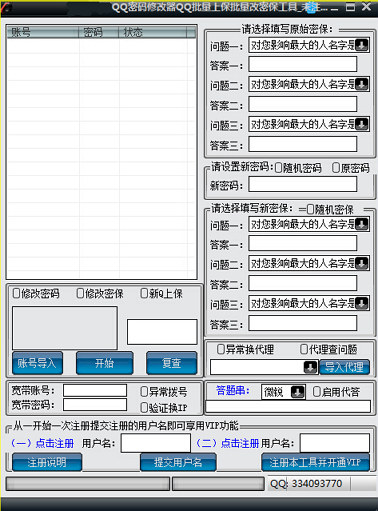Click the 账号导入 button

pyautogui.click(x=37, y=363)
